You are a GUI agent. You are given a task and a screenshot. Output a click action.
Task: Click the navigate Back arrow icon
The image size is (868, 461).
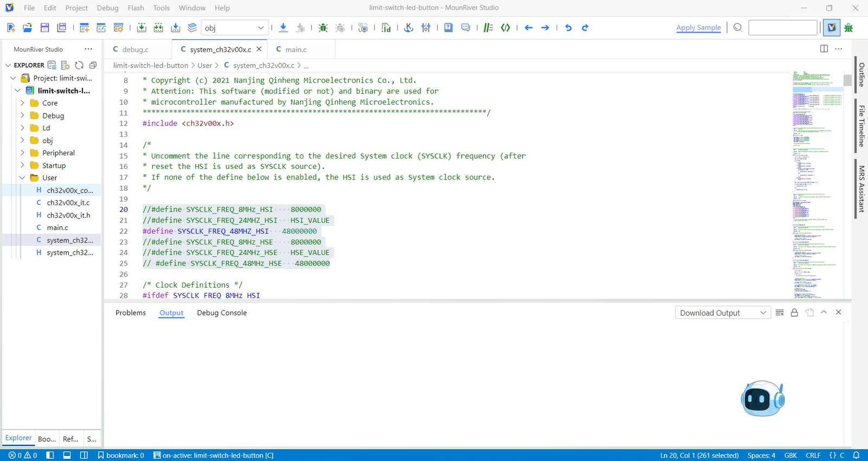pyautogui.click(x=529, y=28)
